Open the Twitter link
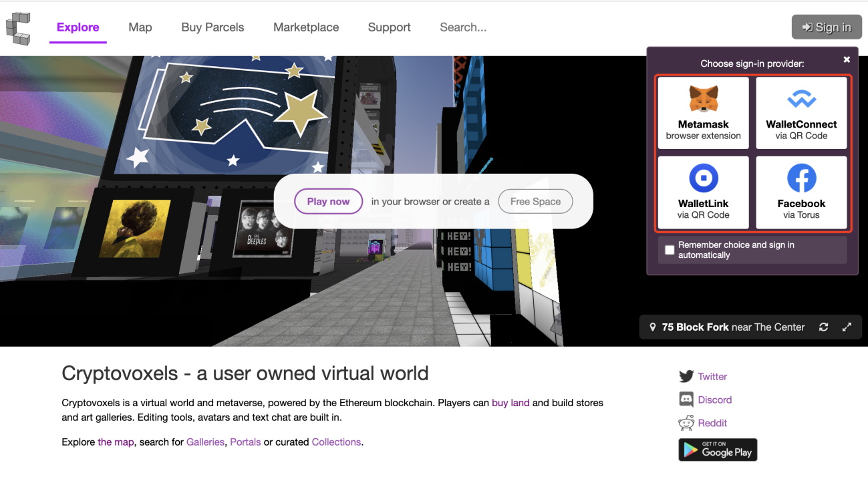This screenshot has width=868, height=481. tap(712, 377)
